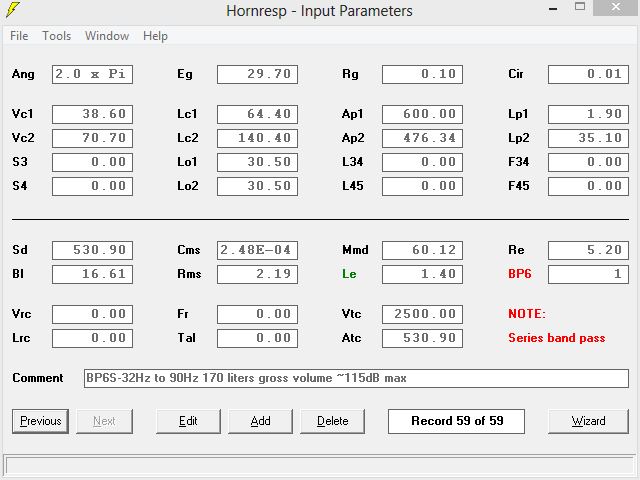Click the Ang field showing 2.0 x Pi
The height and width of the screenshot is (480, 640).
[92, 74]
